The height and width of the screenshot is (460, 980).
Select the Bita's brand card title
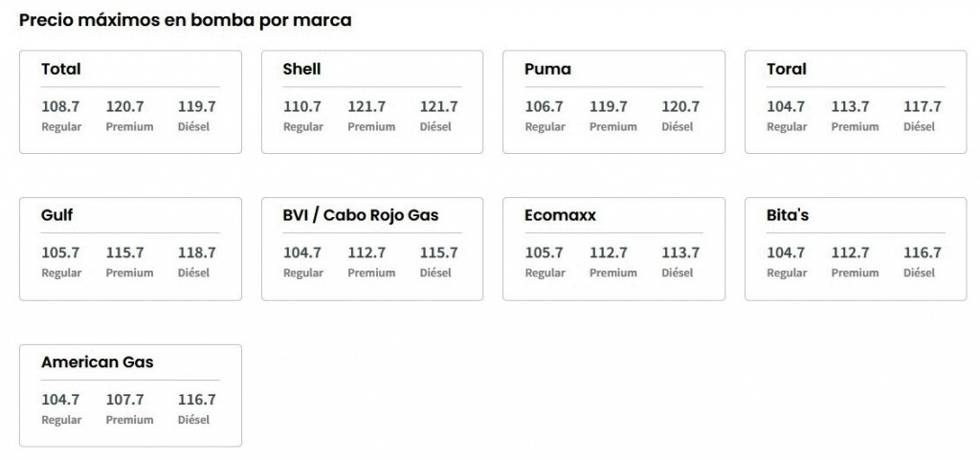tap(788, 215)
